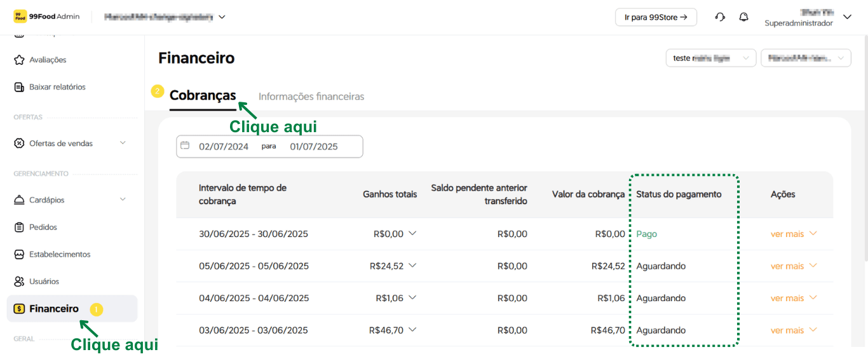The width and height of the screenshot is (868, 359).
Task: Open Avaliações star icon in sidebar
Action: click(x=19, y=60)
